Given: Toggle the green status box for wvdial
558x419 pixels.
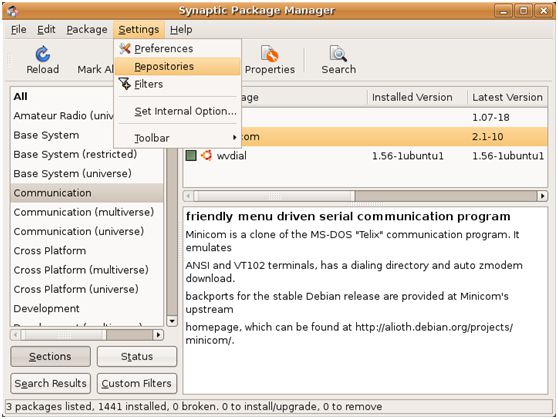Looking at the screenshot, I should pyautogui.click(x=191, y=156).
